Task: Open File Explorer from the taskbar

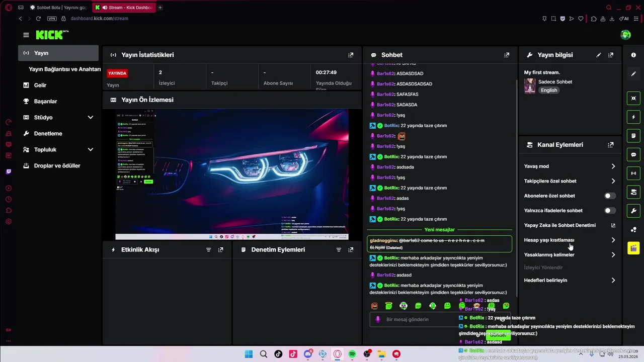Action: 381,354
